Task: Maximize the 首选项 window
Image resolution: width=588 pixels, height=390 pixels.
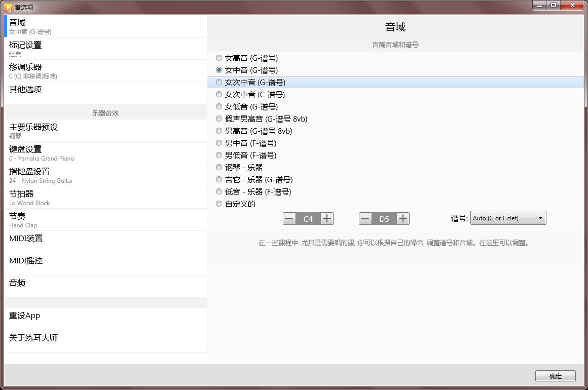Action: (x=554, y=5)
